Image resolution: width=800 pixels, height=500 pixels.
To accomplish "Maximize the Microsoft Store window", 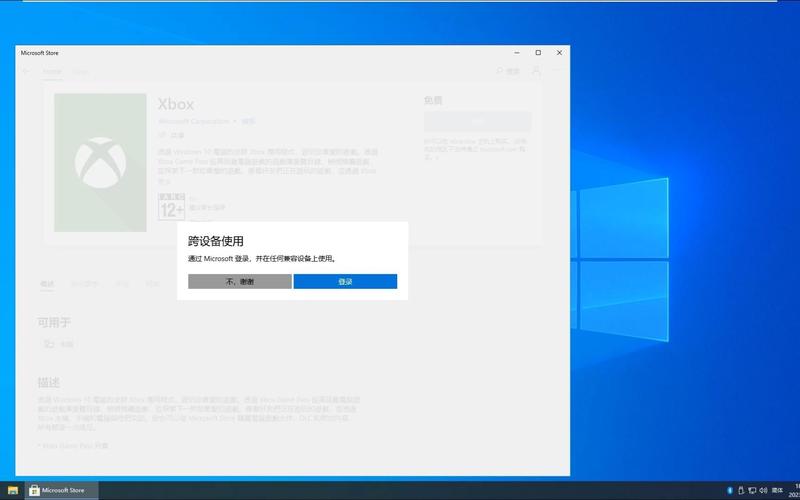I will pyautogui.click(x=538, y=53).
